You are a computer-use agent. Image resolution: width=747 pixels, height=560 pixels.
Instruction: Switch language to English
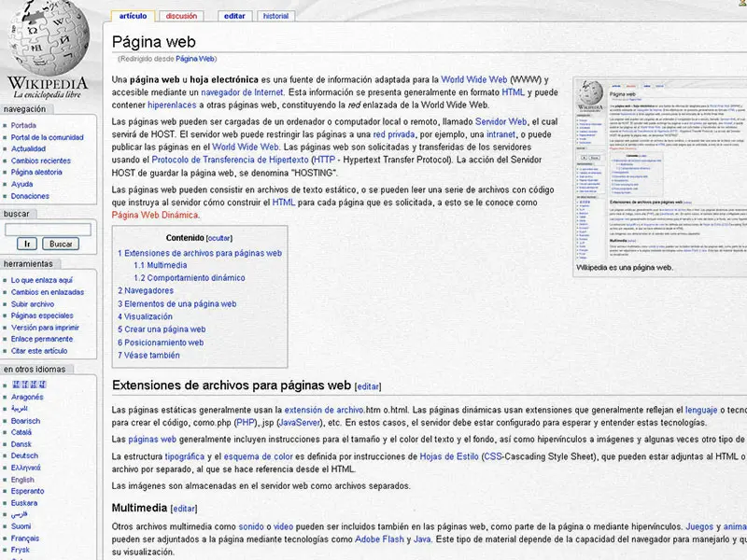[22, 480]
